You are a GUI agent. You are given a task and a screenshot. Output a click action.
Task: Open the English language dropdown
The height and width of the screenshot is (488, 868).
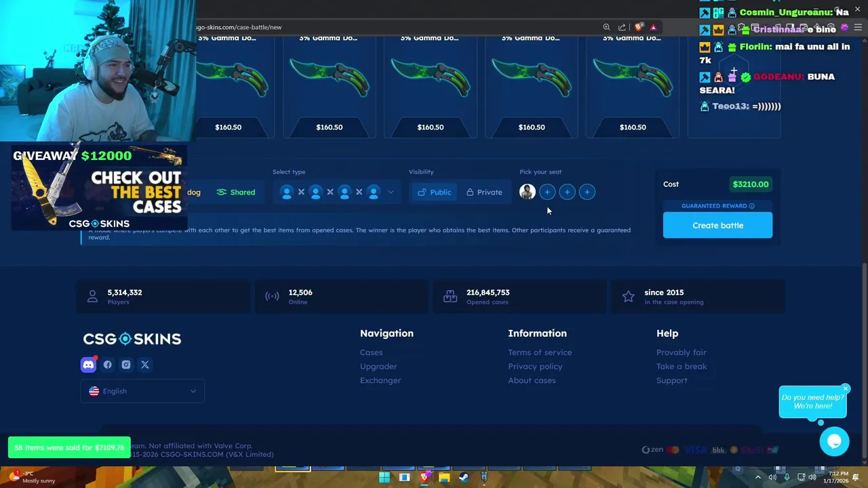tap(142, 391)
